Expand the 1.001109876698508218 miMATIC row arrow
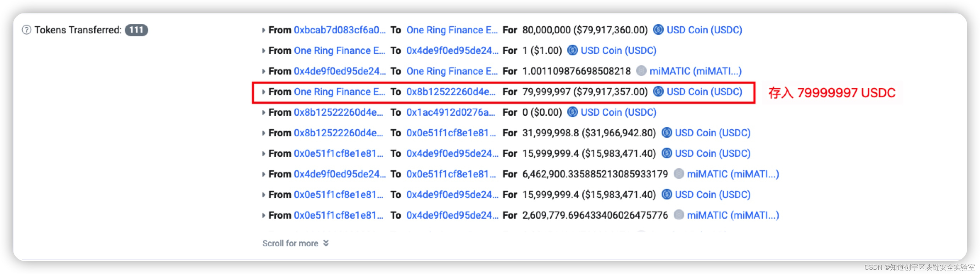 tap(263, 71)
